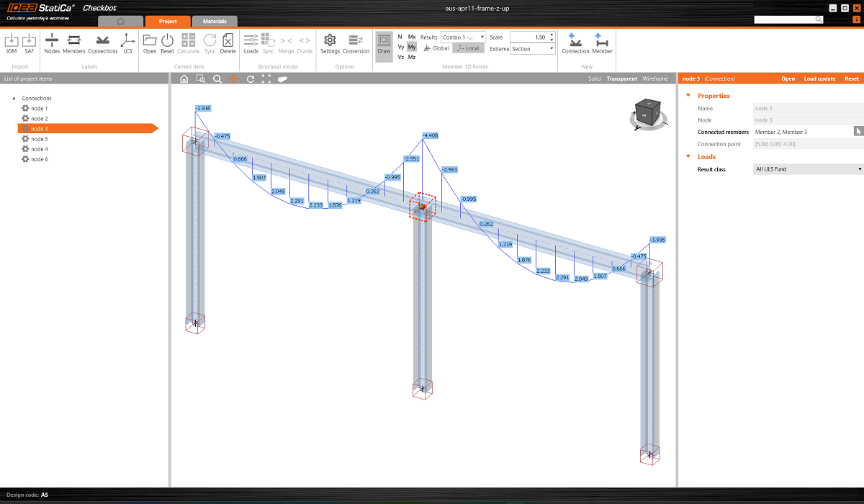
Task: Select Wireframe view mode
Action: click(x=655, y=78)
